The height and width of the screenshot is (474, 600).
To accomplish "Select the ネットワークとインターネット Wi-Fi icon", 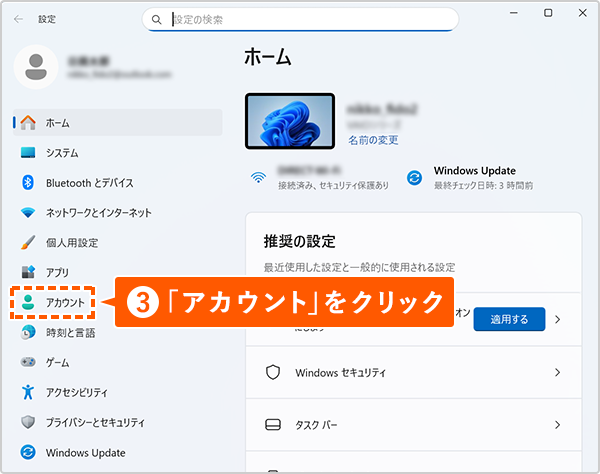I will tap(28, 213).
